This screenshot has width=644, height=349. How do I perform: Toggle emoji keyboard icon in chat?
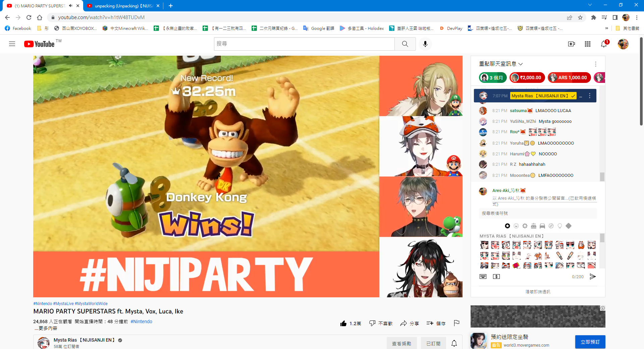(x=483, y=277)
